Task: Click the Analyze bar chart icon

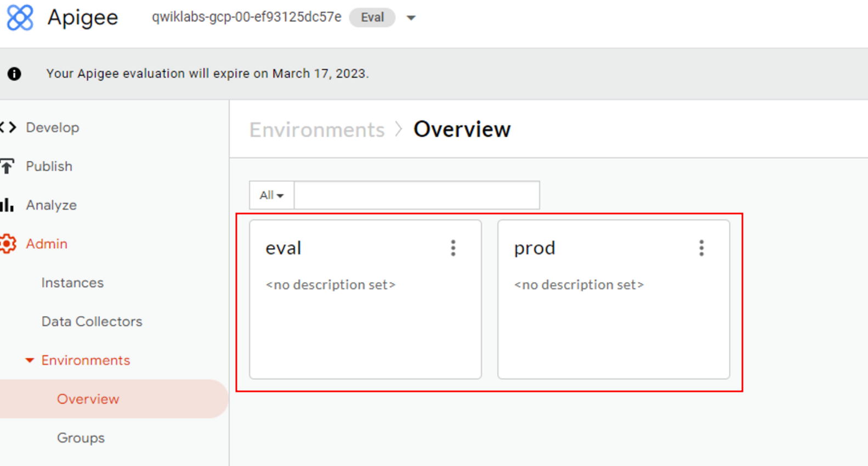Action: pos(7,205)
